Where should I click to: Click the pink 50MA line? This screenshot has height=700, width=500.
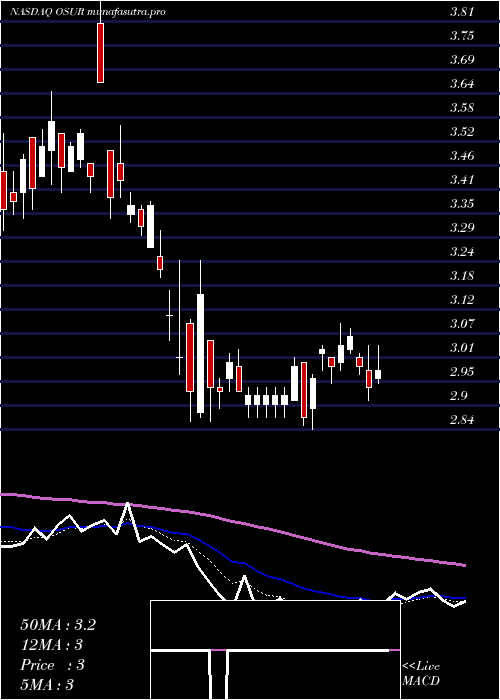233,522
